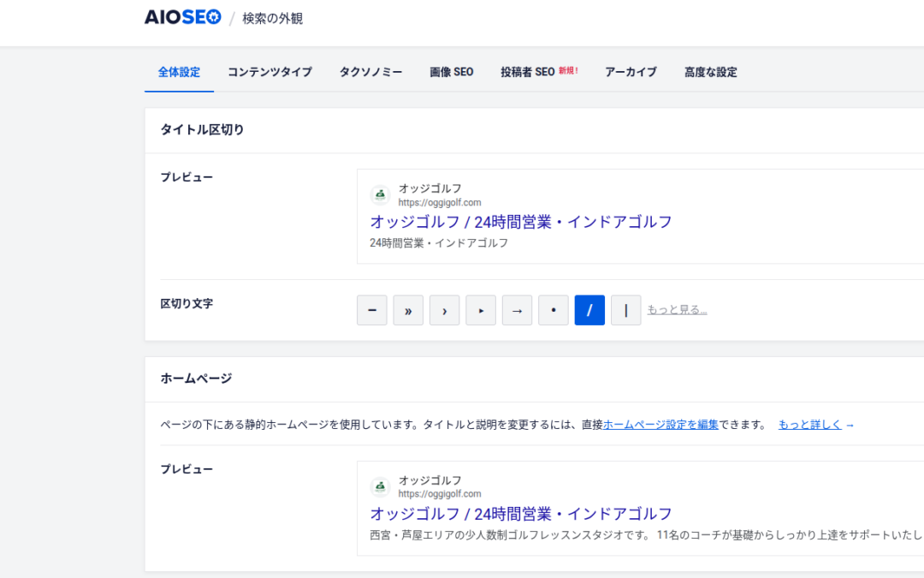
Task: Open the ホームページ設定を編集 link
Action: click(x=660, y=424)
